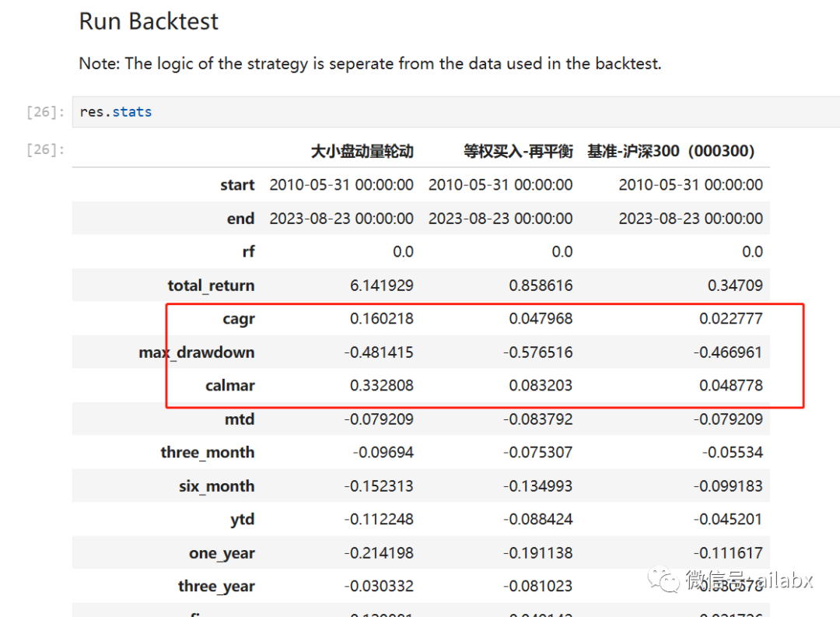840x617 pixels.
Task: Select column header 等权买入-再平衡
Action: click(x=518, y=152)
